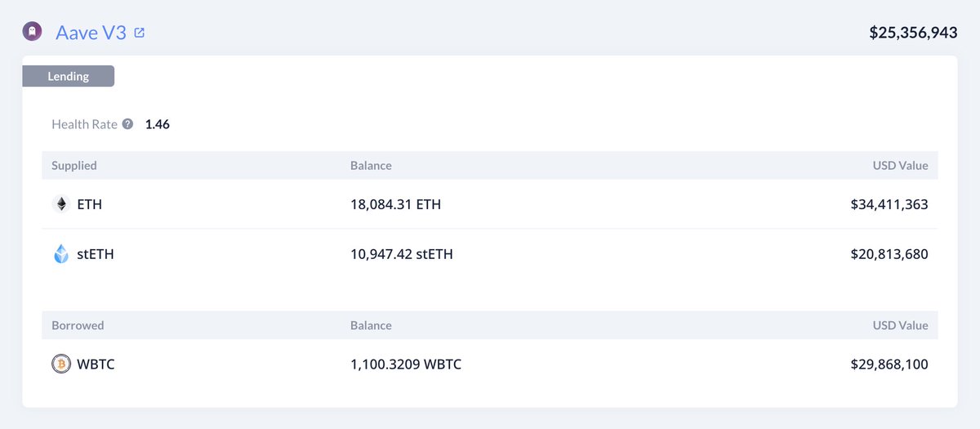Click the ETH token icon

coord(61,204)
